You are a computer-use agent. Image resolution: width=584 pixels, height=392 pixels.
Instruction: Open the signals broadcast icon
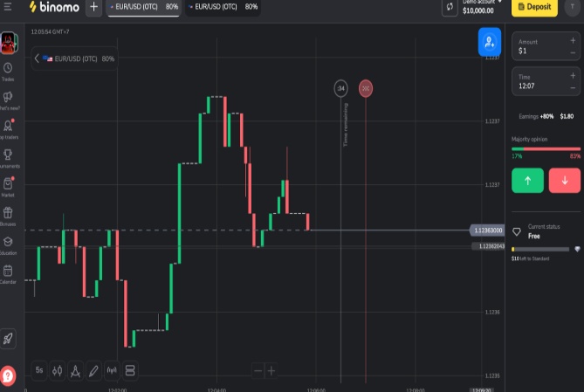(x=112, y=370)
